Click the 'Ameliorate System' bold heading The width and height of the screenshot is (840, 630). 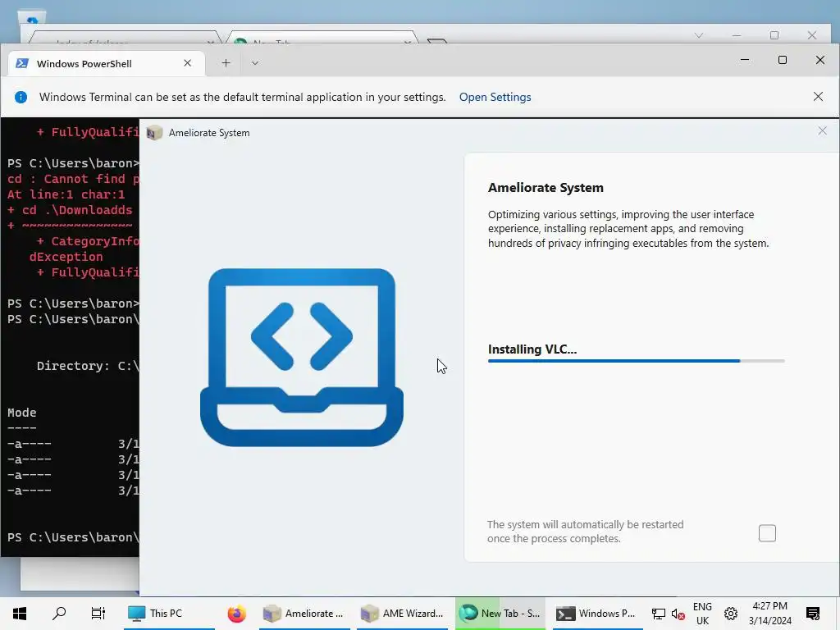pos(546,188)
